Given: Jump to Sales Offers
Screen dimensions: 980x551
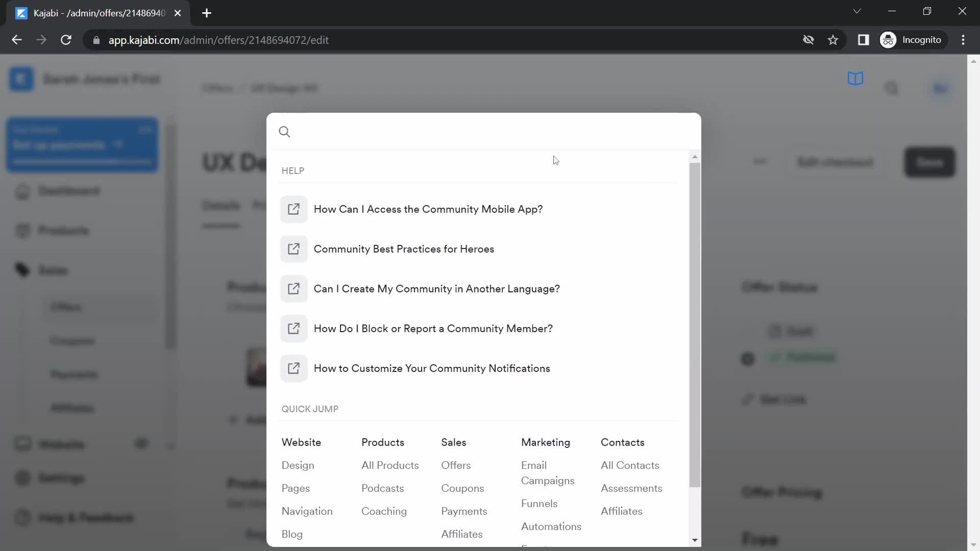Looking at the screenshot, I should click(456, 465).
